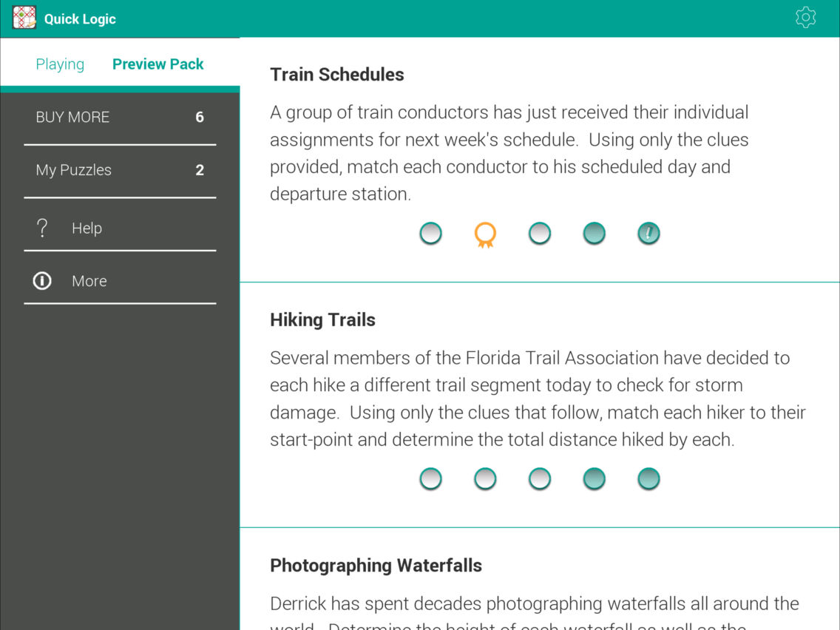The width and height of the screenshot is (840, 630).
Task: Click the More info circle icon
Action: tap(42, 281)
